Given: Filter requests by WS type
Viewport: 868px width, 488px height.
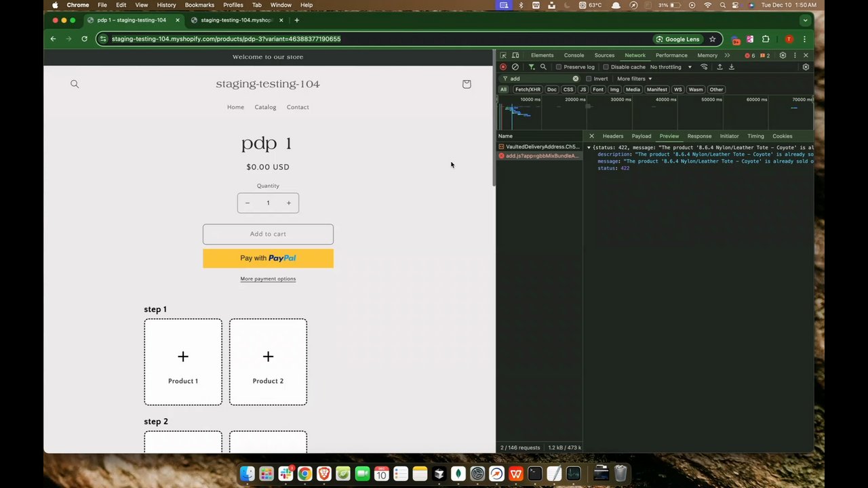Looking at the screenshot, I should click(677, 89).
